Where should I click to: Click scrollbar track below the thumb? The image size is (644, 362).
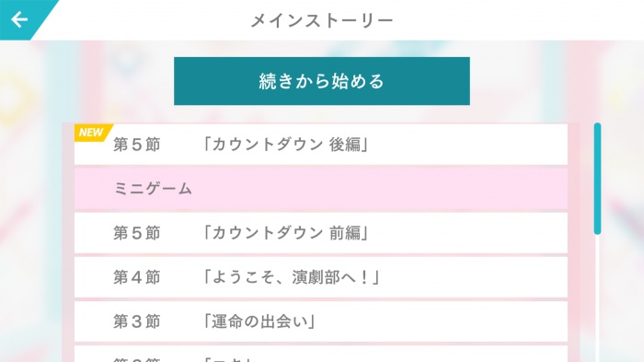tap(597, 298)
